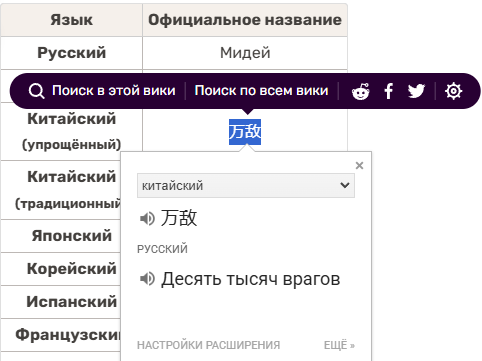Click the search magnifier icon in the dark toolbar
The height and width of the screenshot is (361, 482).
pyautogui.click(x=36, y=91)
